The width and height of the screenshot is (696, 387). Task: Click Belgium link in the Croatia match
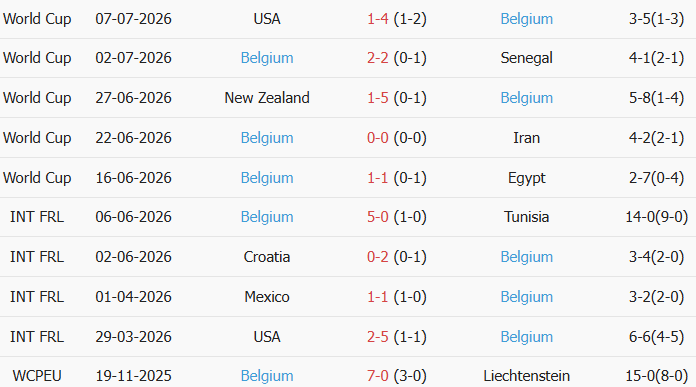(x=526, y=257)
